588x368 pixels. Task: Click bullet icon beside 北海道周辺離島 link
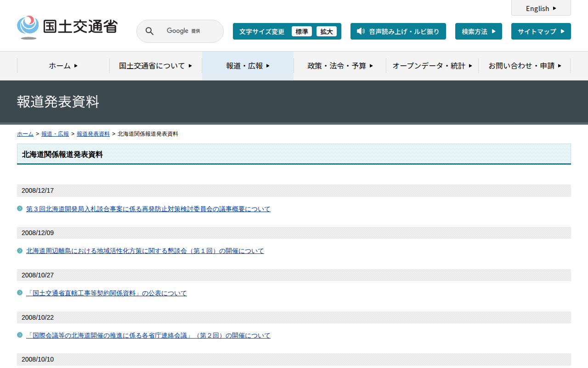[x=20, y=251]
